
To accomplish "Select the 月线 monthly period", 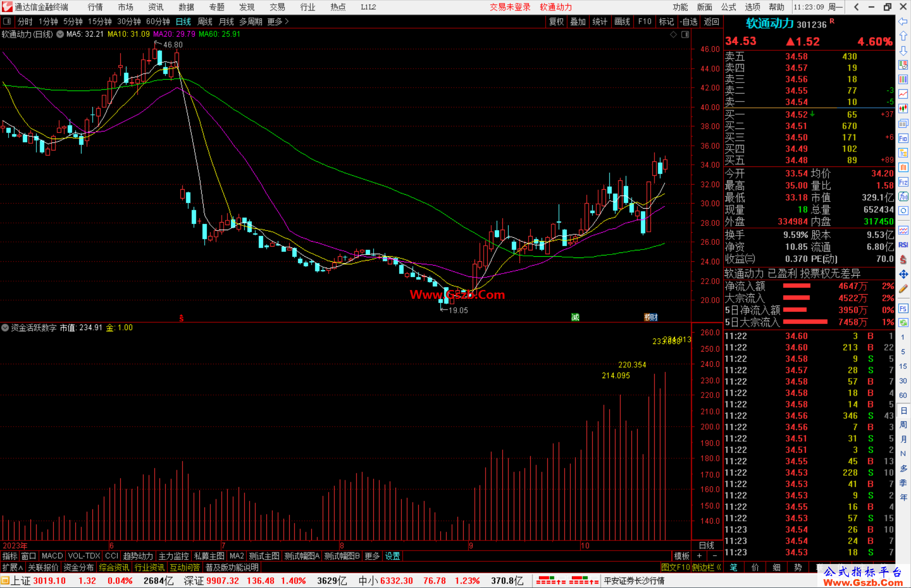I will pos(226,21).
